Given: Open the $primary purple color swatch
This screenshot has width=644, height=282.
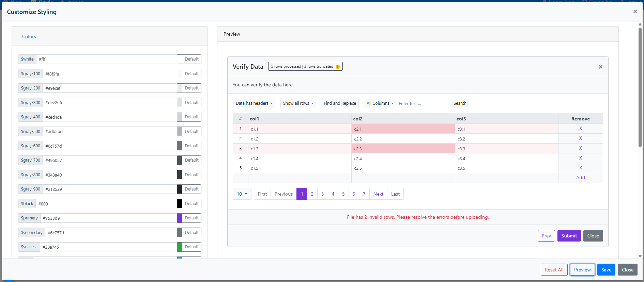Looking at the screenshot, I should click(180, 218).
